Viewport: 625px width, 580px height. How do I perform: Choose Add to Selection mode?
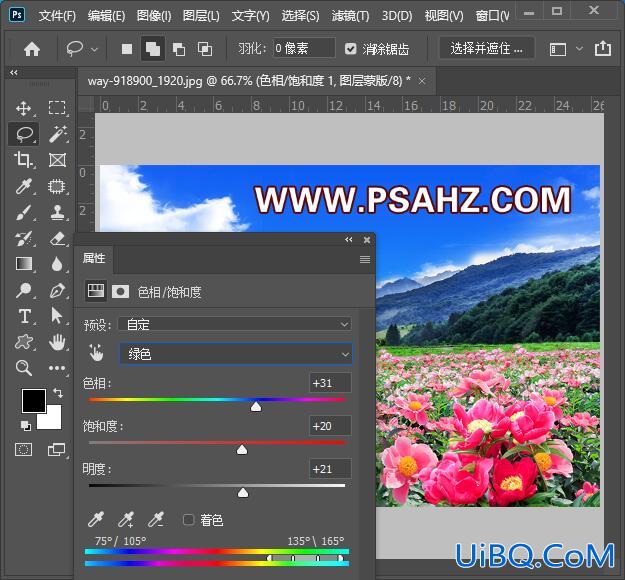click(x=153, y=49)
